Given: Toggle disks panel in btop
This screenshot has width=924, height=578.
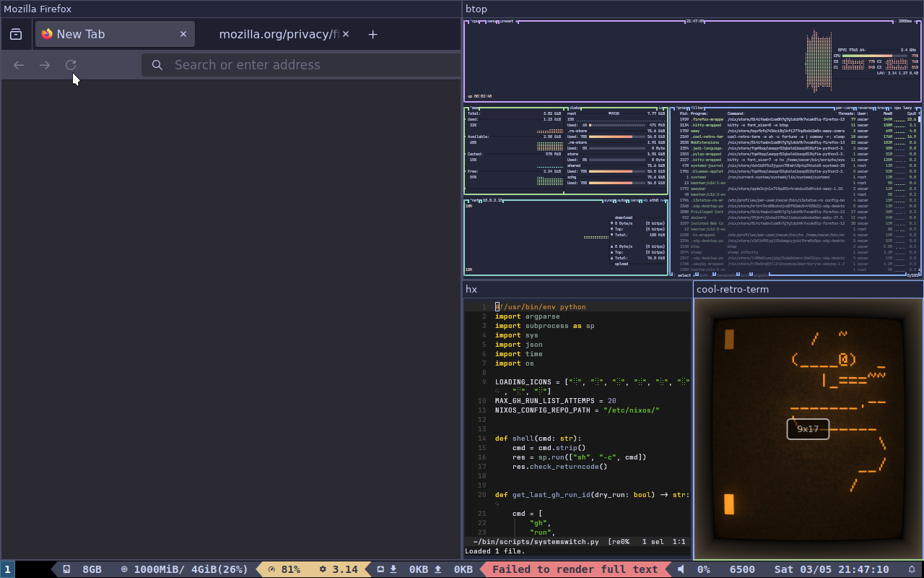Looking at the screenshot, I should (x=574, y=108).
